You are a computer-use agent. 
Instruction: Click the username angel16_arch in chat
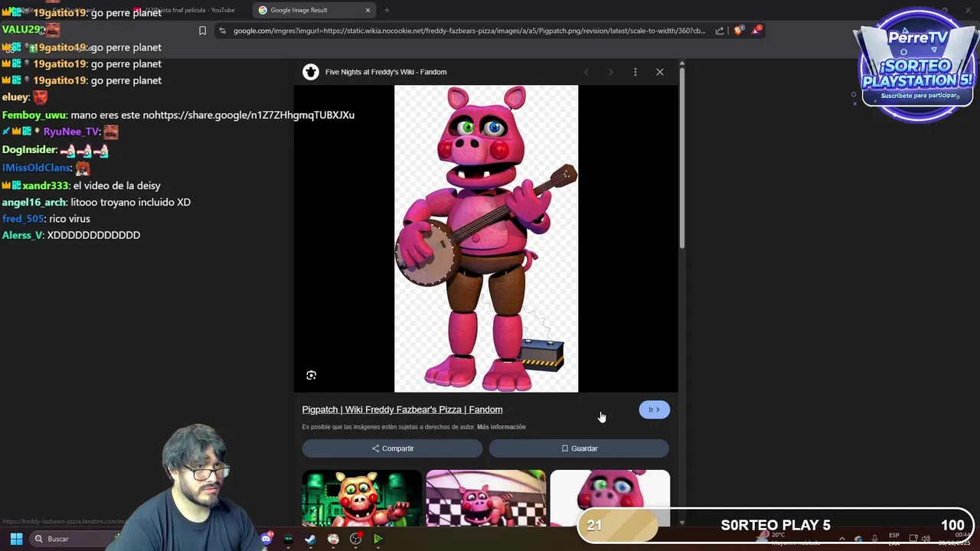34,202
